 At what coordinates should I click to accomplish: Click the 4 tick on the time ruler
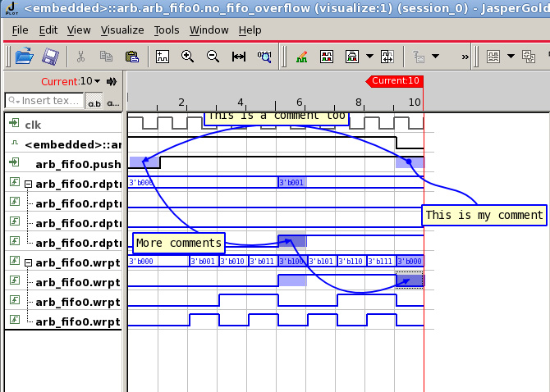point(241,103)
